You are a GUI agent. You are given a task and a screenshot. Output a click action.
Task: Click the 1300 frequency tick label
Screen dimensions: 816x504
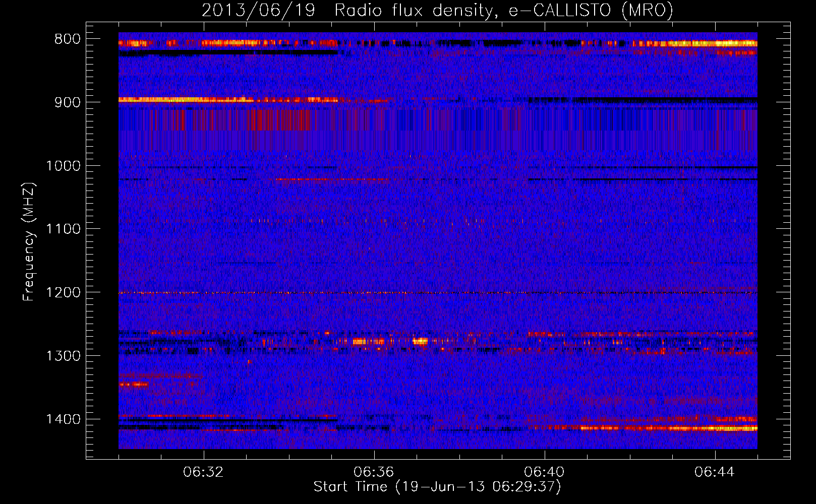coord(63,356)
